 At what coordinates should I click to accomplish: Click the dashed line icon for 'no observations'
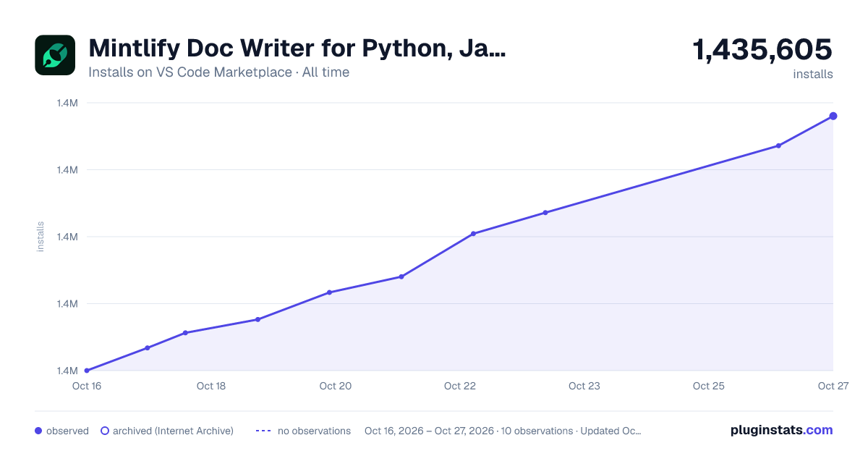pos(263,431)
